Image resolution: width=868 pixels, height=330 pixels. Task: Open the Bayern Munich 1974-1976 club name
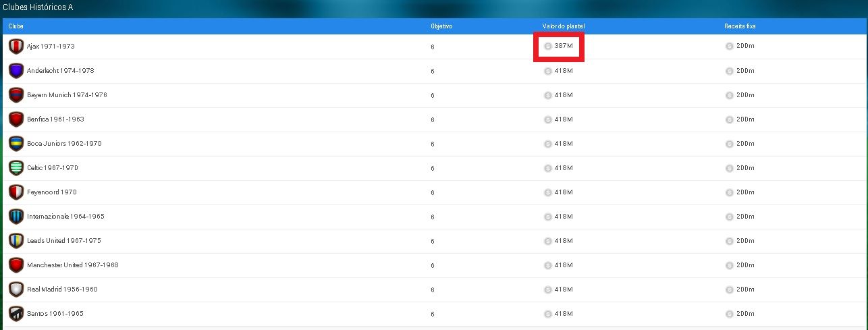67,95
